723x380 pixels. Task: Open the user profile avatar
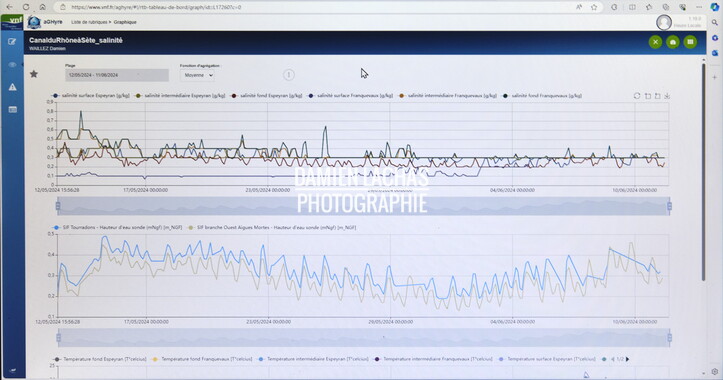(664, 22)
